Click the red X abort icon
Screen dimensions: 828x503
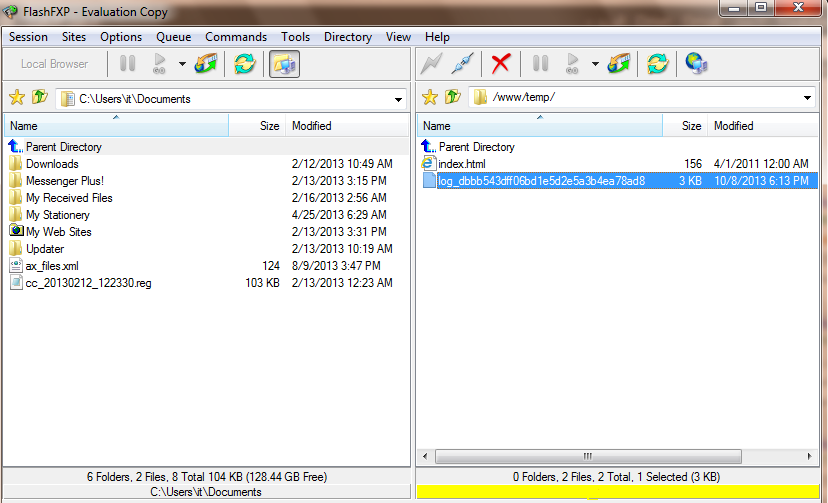pos(501,64)
